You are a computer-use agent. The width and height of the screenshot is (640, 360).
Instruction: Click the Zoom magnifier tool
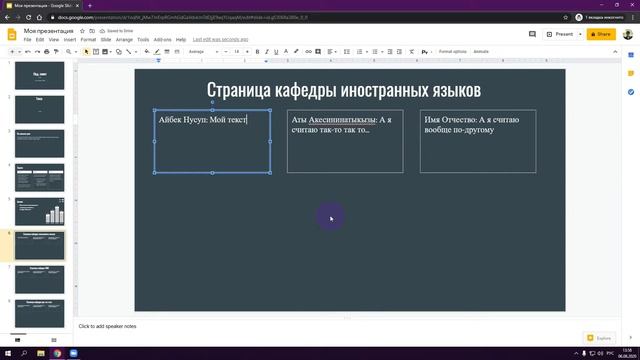click(x=69, y=52)
